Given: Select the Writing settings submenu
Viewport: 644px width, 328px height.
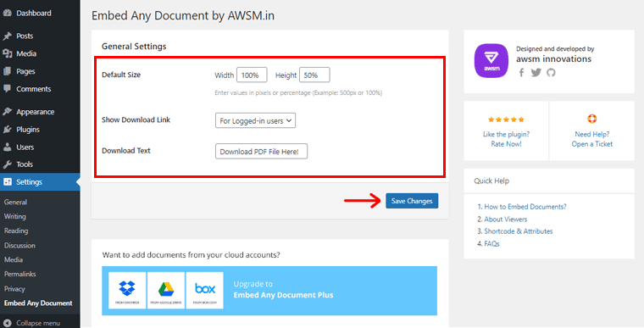Looking at the screenshot, I should pyautogui.click(x=15, y=217).
